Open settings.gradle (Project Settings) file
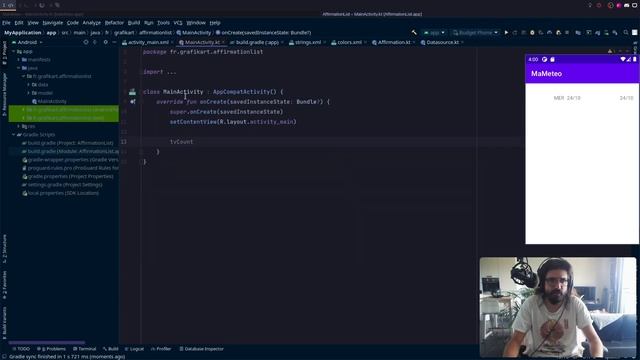 pyautogui.click(x=62, y=185)
